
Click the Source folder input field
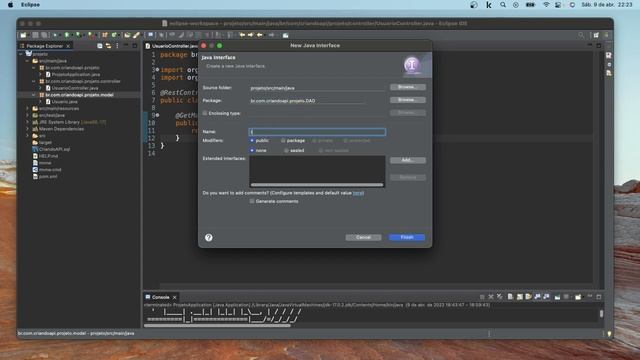click(317, 88)
